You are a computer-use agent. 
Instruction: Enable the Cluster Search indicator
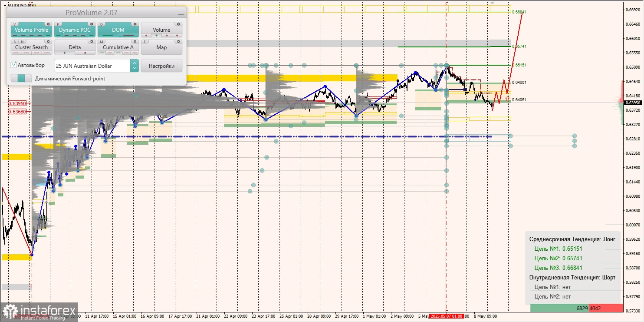tap(32, 47)
